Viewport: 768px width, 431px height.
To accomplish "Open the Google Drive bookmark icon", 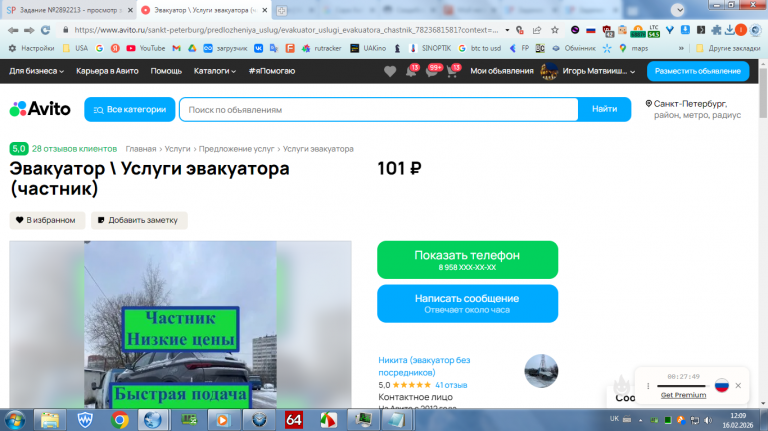I will pos(192,48).
